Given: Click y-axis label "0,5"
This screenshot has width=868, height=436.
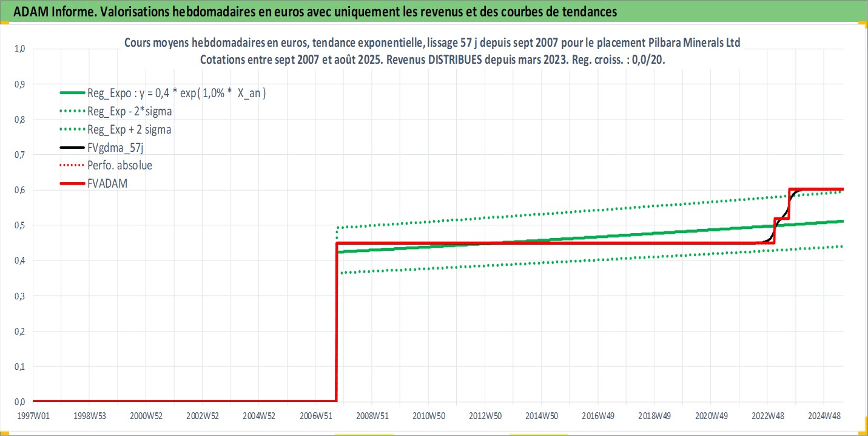Looking at the screenshot, I should 20,225.
